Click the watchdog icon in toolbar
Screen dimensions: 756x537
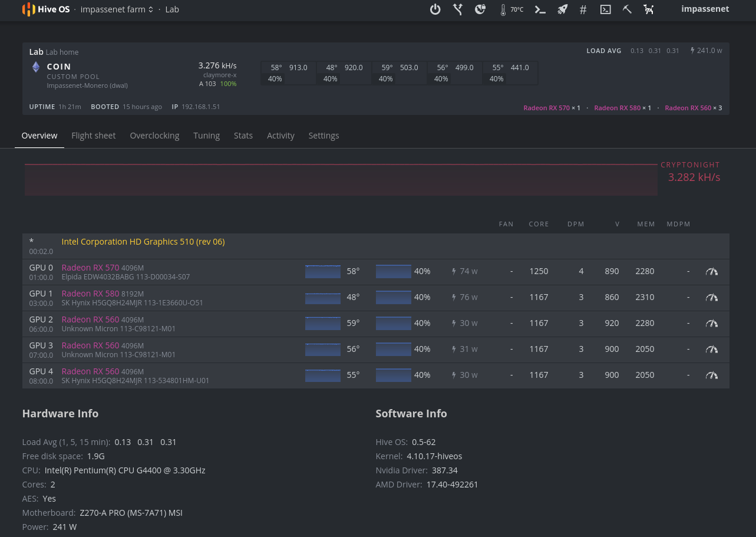point(649,9)
